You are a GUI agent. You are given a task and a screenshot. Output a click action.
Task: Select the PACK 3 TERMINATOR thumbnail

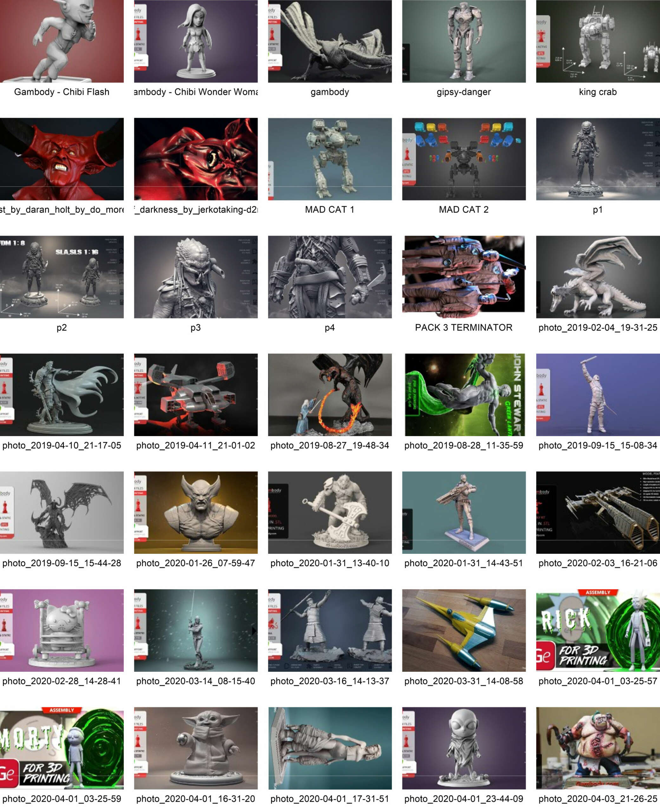[464, 277]
